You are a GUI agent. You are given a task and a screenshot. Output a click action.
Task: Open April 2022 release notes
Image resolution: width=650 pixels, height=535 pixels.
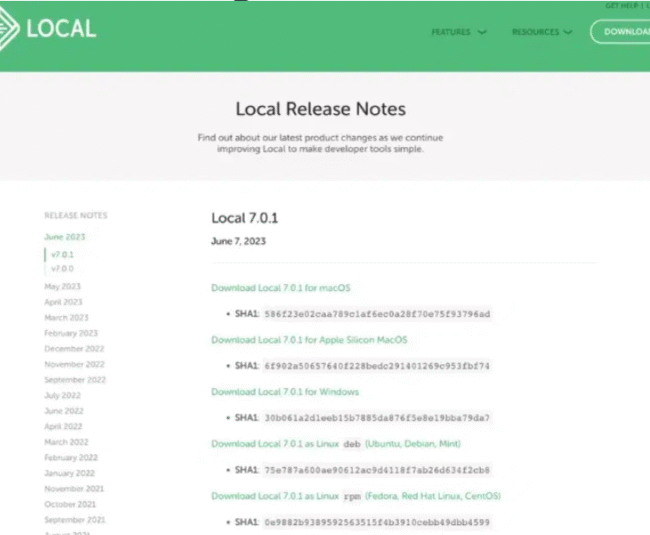click(63, 426)
